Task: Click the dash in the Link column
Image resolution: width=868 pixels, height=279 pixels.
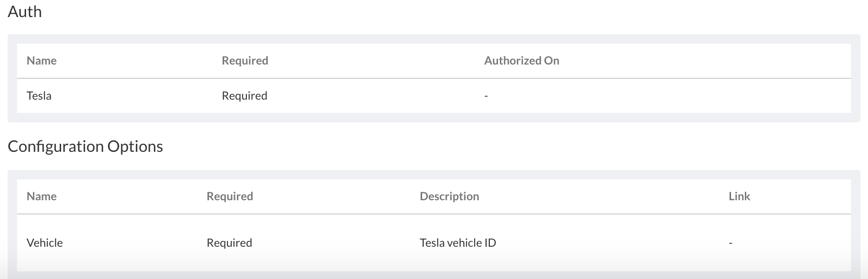Action: (731, 243)
